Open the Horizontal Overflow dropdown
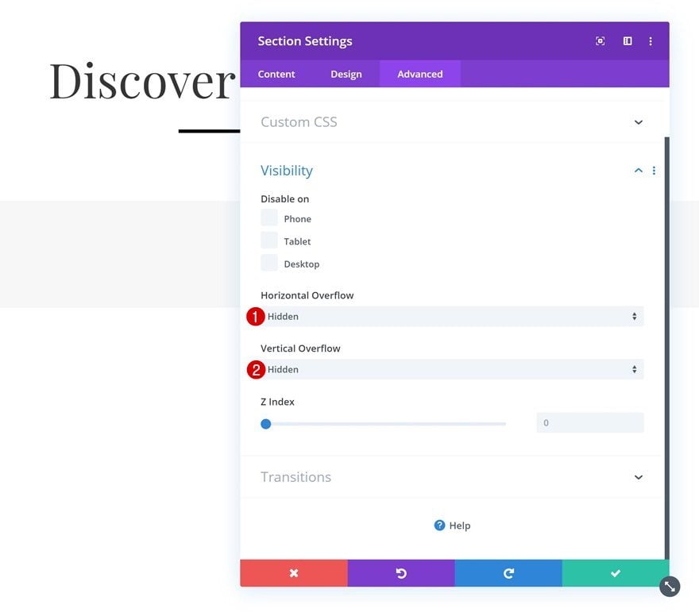The height and width of the screenshot is (616, 699). (x=452, y=316)
